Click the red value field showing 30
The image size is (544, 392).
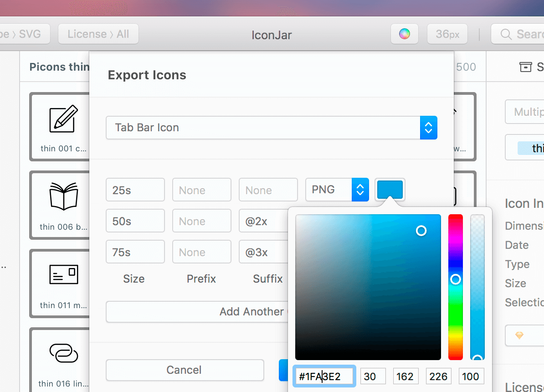pyautogui.click(x=373, y=377)
